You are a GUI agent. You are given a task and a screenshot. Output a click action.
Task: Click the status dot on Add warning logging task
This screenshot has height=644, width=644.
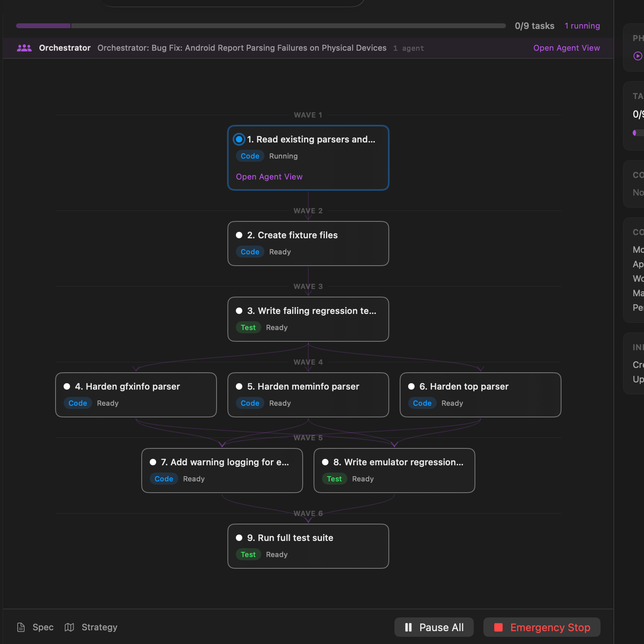click(x=153, y=462)
